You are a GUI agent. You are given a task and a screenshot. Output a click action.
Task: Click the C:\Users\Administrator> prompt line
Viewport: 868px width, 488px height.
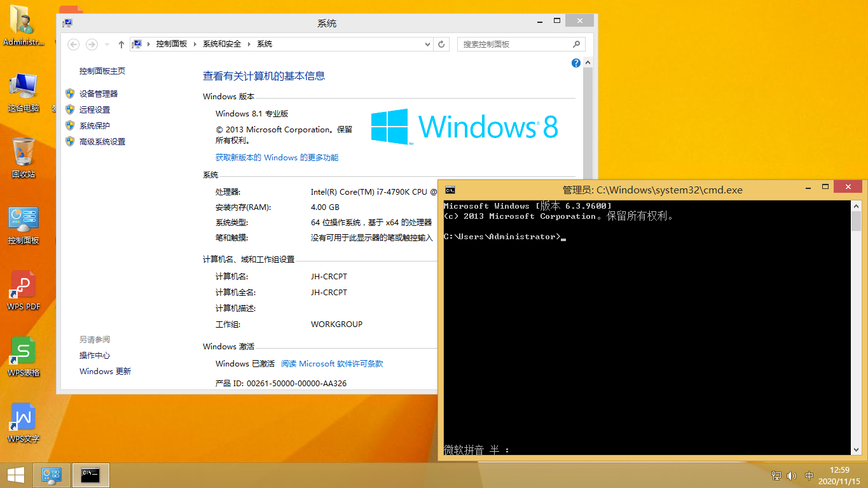click(x=504, y=237)
